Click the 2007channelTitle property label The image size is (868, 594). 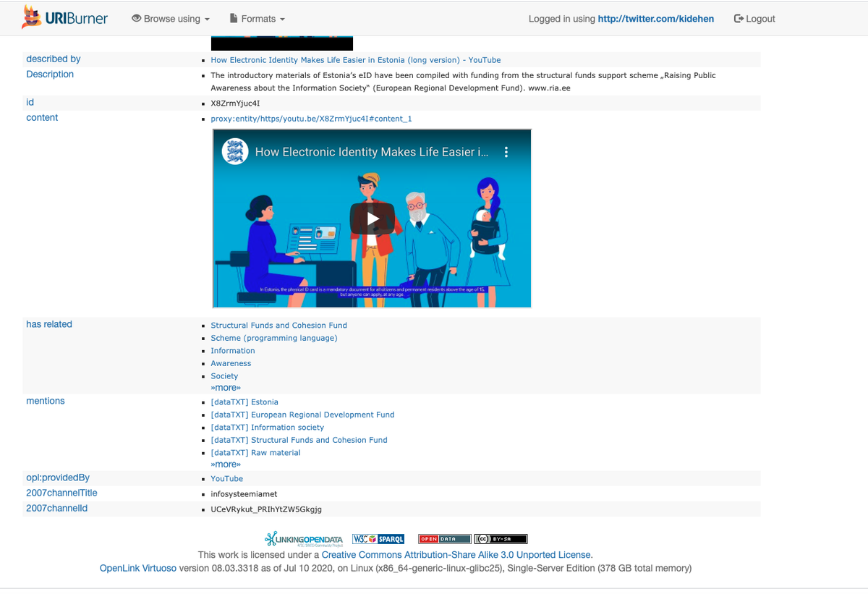[61, 493]
